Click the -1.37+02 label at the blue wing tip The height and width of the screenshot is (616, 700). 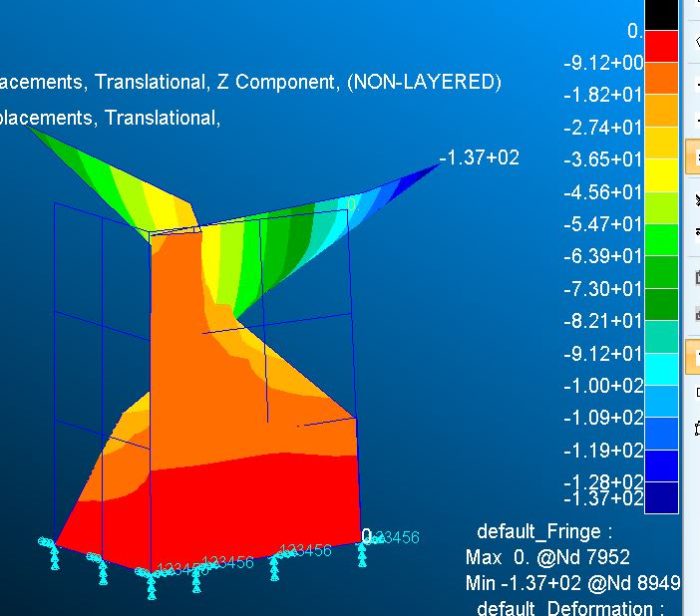click(x=479, y=157)
